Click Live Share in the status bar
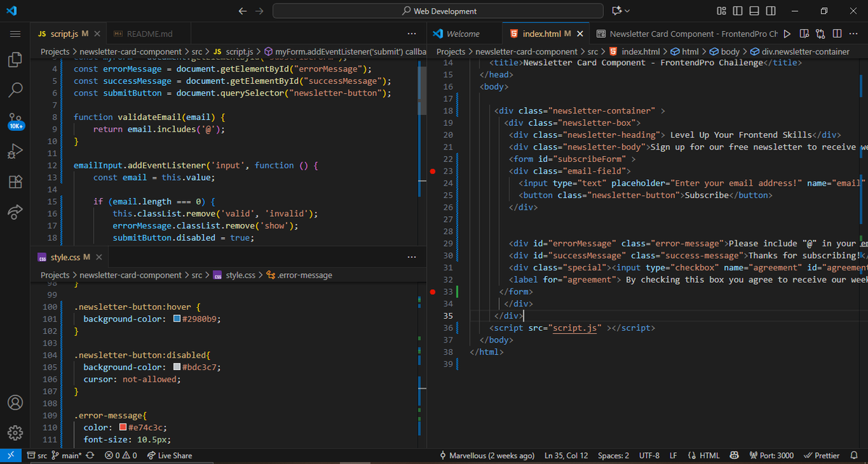Viewport: 868px width, 464px height. 169,455
